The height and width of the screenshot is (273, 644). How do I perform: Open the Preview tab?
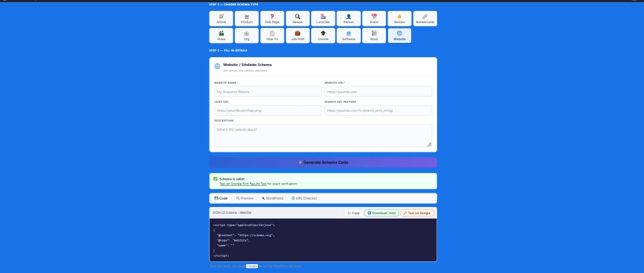[244, 198]
